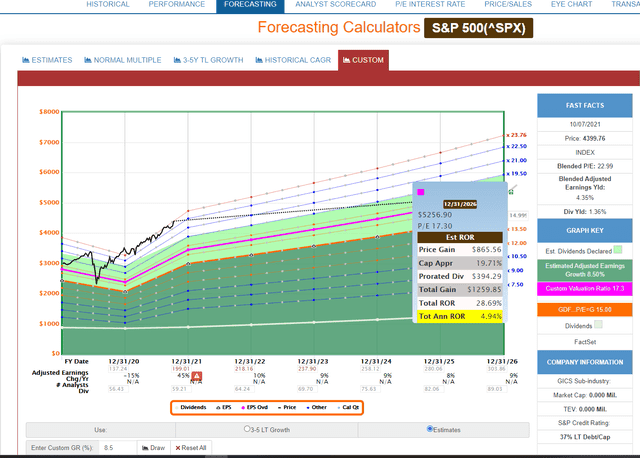This screenshot has width=640, height=458.
Task: Click the GDF...P/E=G 15.00 key
Action: 584,309
